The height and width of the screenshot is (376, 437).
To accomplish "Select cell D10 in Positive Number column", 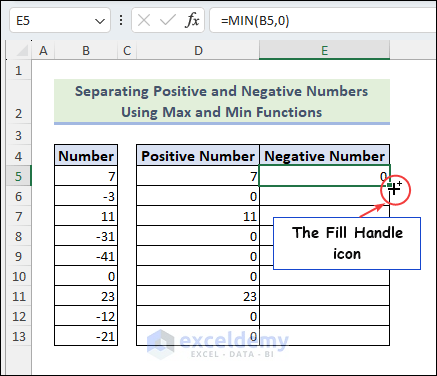I will point(198,276).
